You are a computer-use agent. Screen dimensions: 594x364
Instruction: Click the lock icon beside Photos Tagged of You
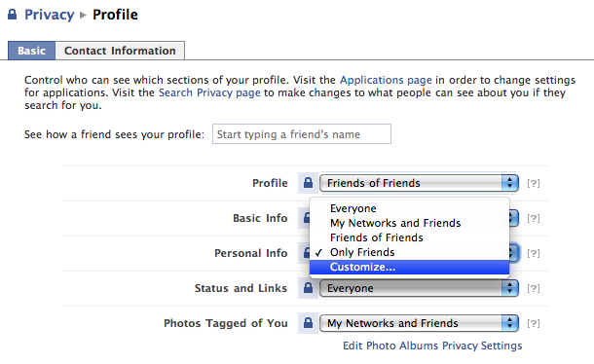[308, 323]
